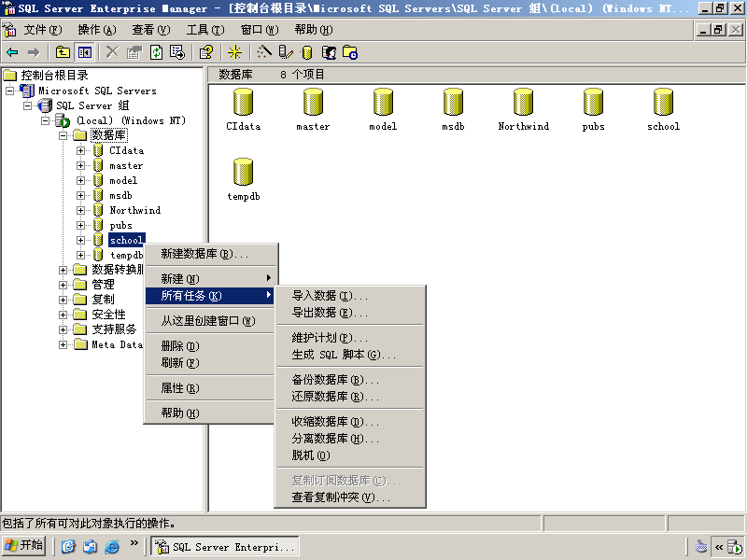Select 导入数据(I)... from submenu
Image resolution: width=747 pixels, height=560 pixels.
349,296
